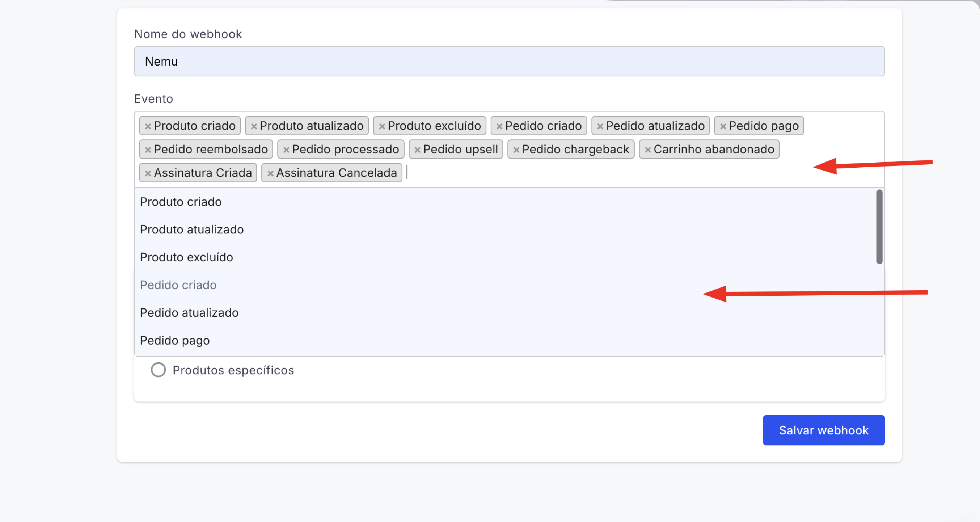
Task: Remove the Assinatura Cancelada tag
Action: [270, 173]
